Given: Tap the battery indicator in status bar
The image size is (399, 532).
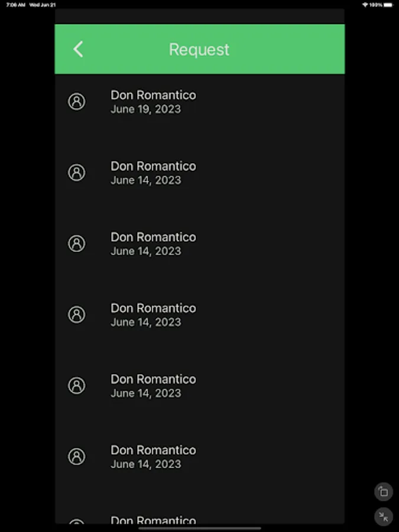Looking at the screenshot, I should (387, 5).
